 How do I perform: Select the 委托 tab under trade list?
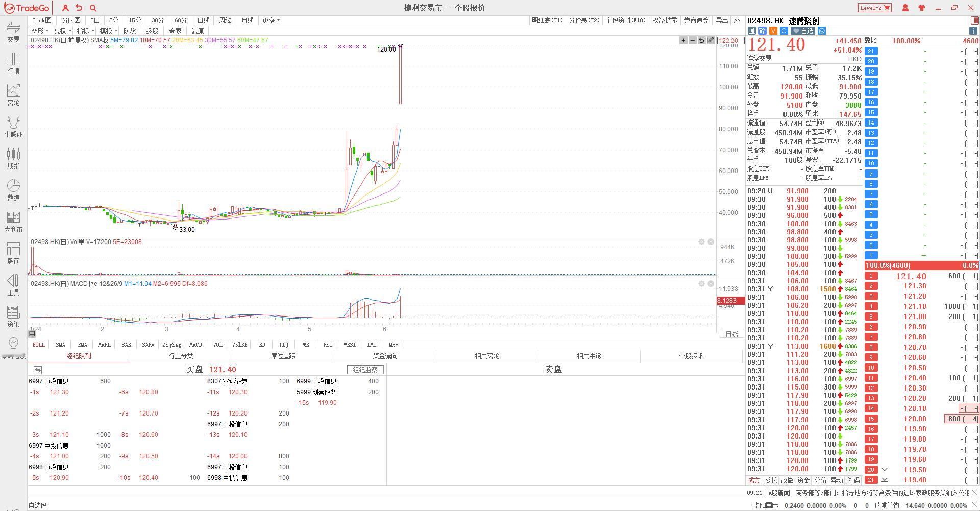pyautogui.click(x=771, y=480)
